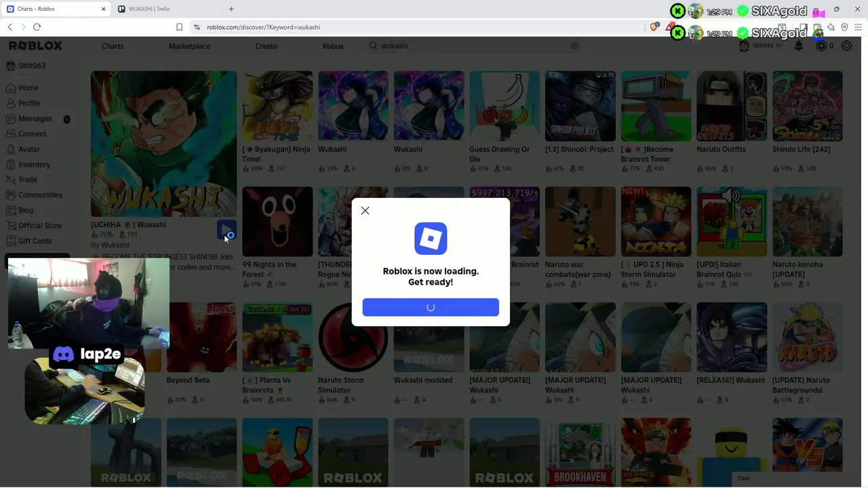Reload the page
Image resolution: width=868 pixels, height=488 pixels.
tap(37, 27)
